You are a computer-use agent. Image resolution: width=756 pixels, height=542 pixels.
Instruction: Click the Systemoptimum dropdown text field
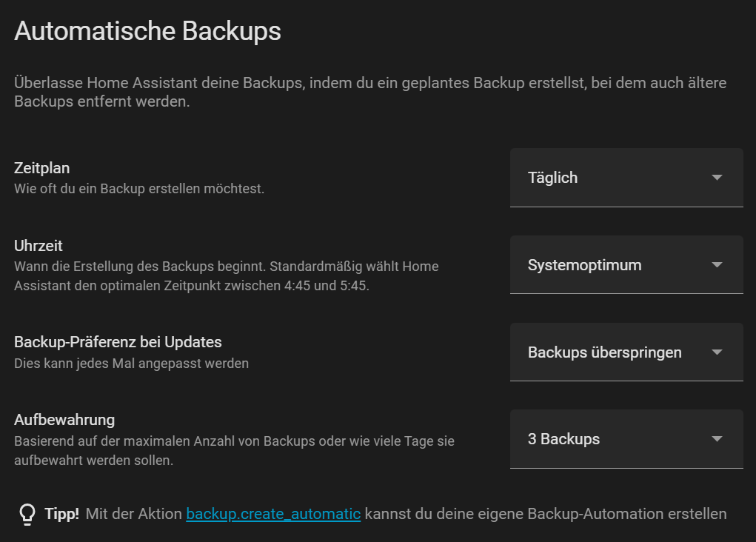[584, 264]
